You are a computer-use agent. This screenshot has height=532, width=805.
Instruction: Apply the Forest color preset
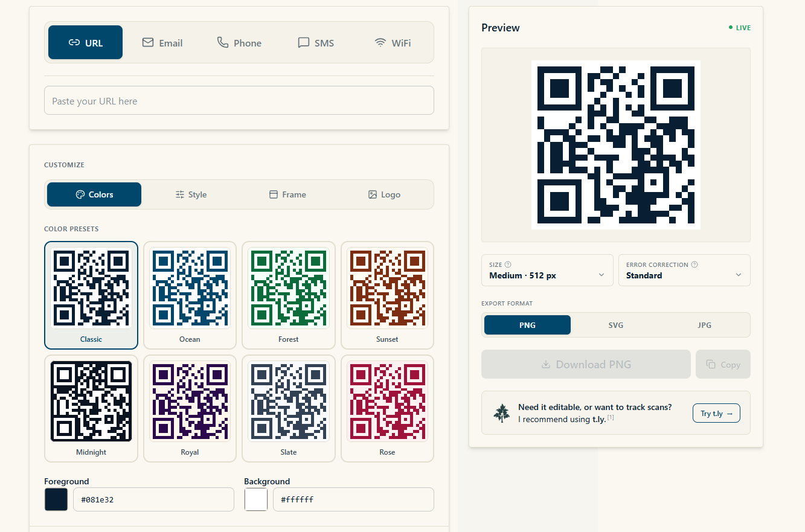[x=289, y=295]
